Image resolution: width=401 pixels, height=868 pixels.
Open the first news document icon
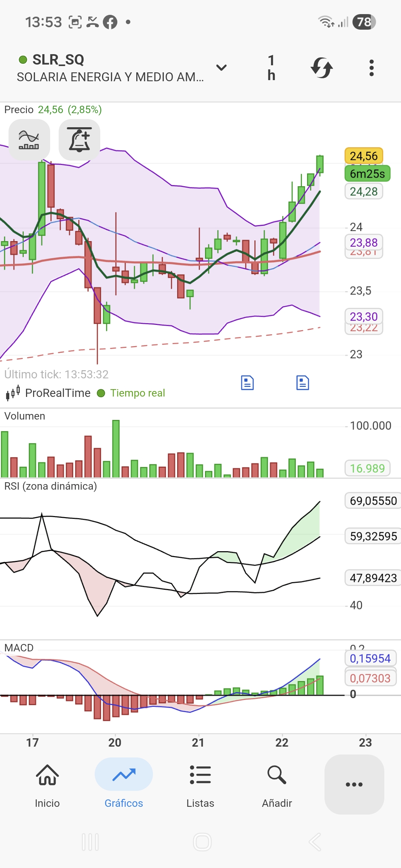click(x=247, y=383)
